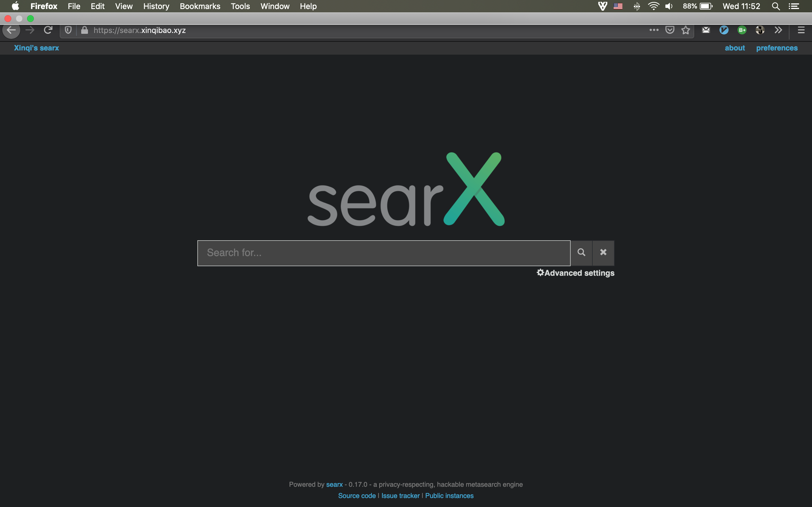Visit the about page link
The width and height of the screenshot is (812, 507).
(x=734, y=48)
